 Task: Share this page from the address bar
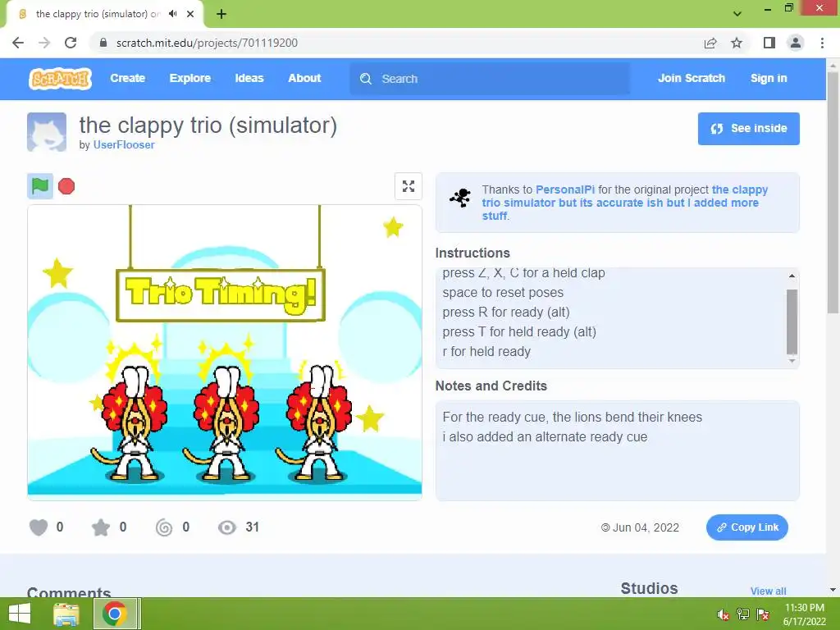pos(710,43)
